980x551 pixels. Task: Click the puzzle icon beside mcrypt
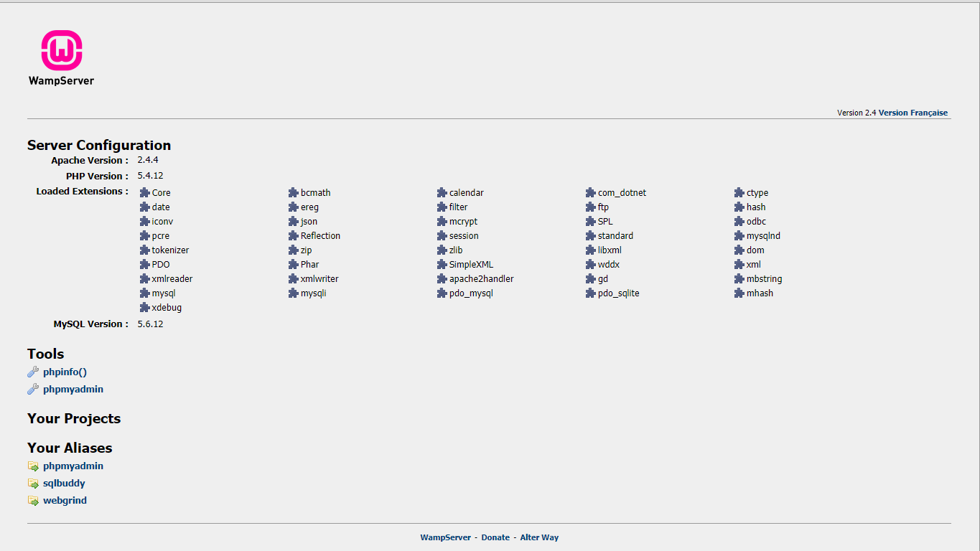point(442,222)
